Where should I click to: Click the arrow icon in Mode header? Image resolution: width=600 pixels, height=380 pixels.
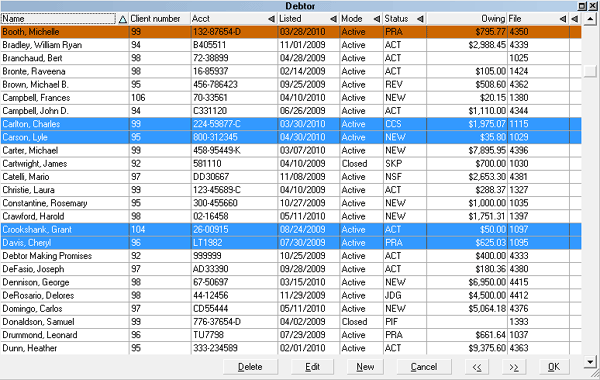tap(377, 19)
